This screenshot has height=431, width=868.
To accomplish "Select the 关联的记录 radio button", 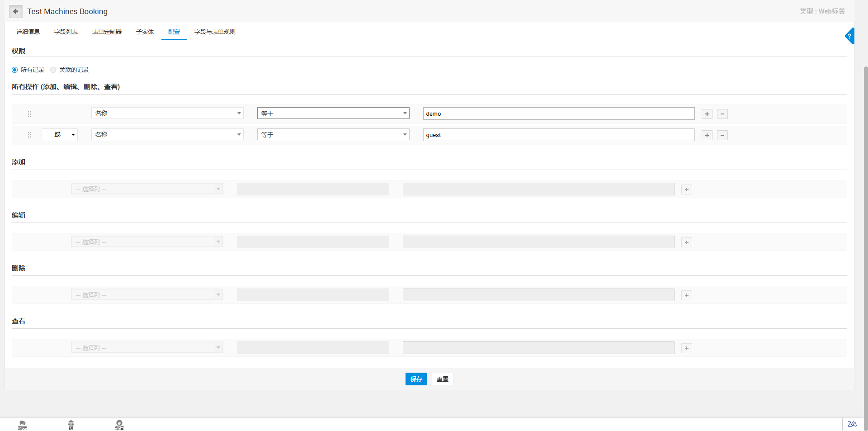I will coord(53,70).
